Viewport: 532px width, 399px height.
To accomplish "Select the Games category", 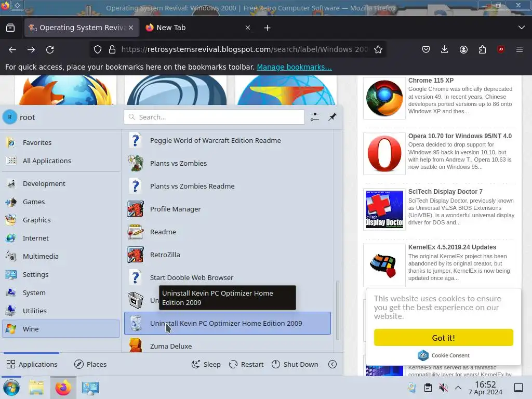I will [61, 202].
